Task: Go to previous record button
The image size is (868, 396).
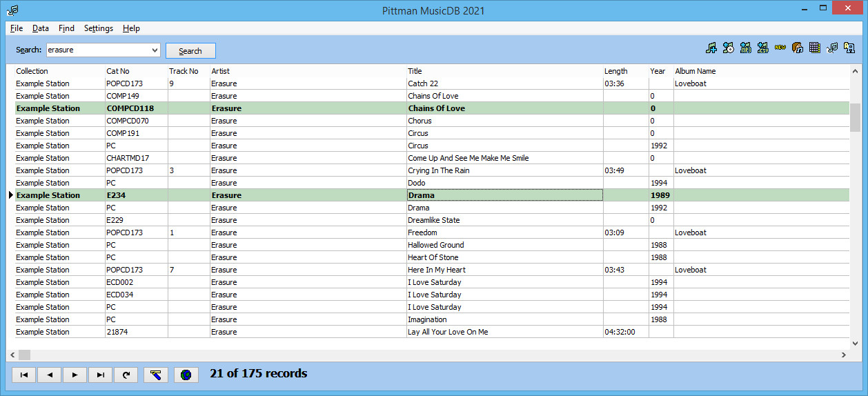Action: (x=49, y=375)
